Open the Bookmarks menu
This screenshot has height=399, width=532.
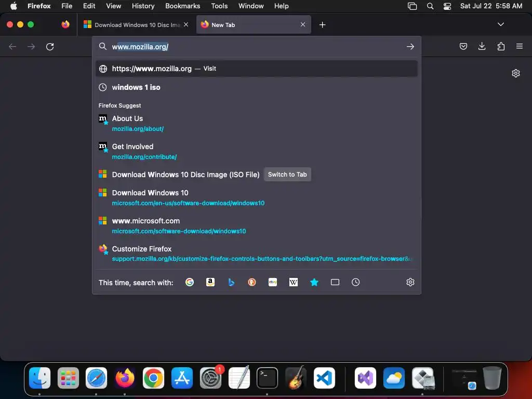[182, 6]
